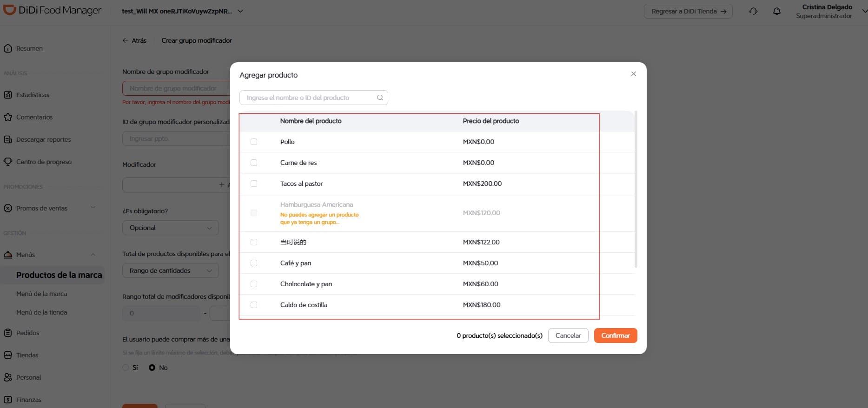
Task: Focus the Nombre de grupo modificador field
Action: click(177, 88)
